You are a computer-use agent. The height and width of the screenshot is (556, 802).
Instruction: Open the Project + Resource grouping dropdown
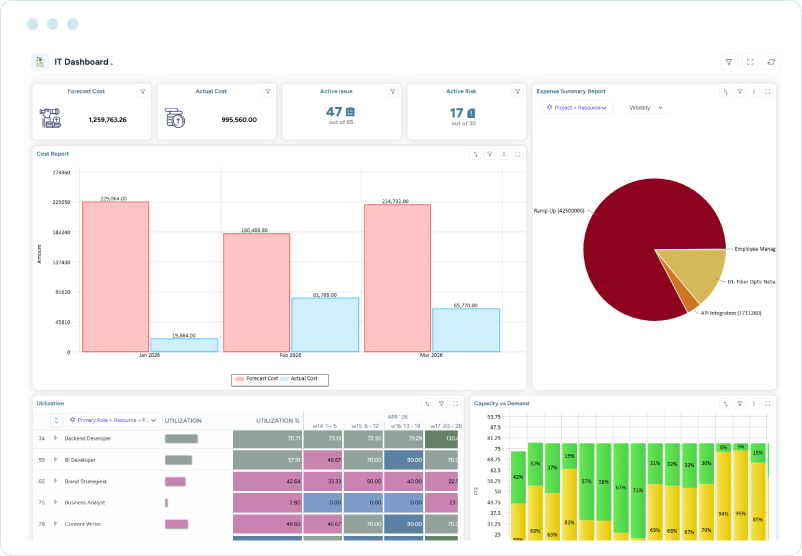(577, 108)
